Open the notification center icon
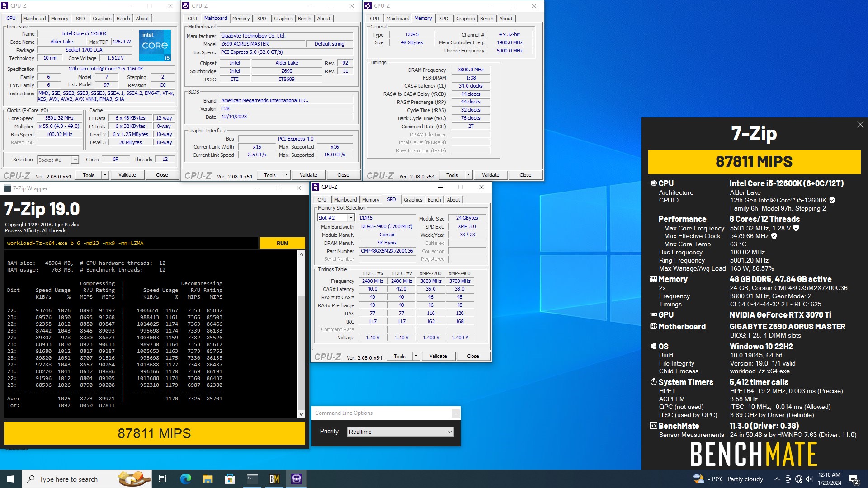Screen dimensions: 868x488 tap(854, 479)
